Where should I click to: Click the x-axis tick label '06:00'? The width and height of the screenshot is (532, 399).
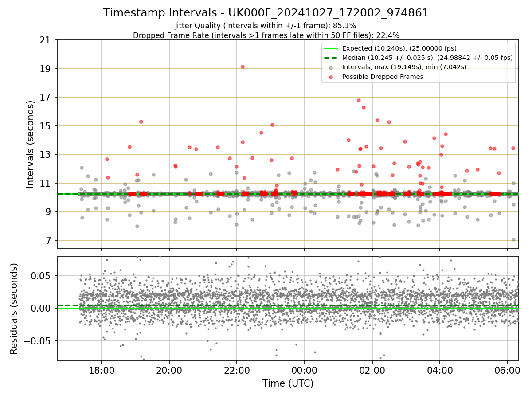[x=507, y=370]
